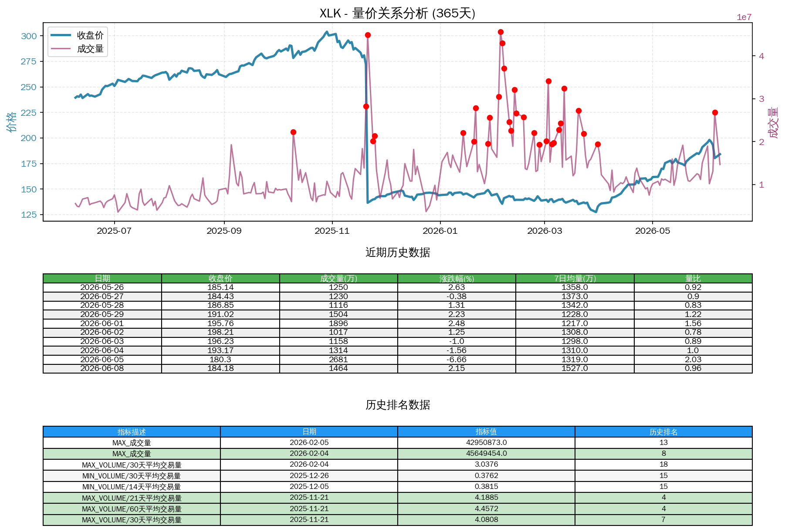Click the 指标描述 column header
The height and width of the screenshot is (532, 785).
[x=132, y=431]
